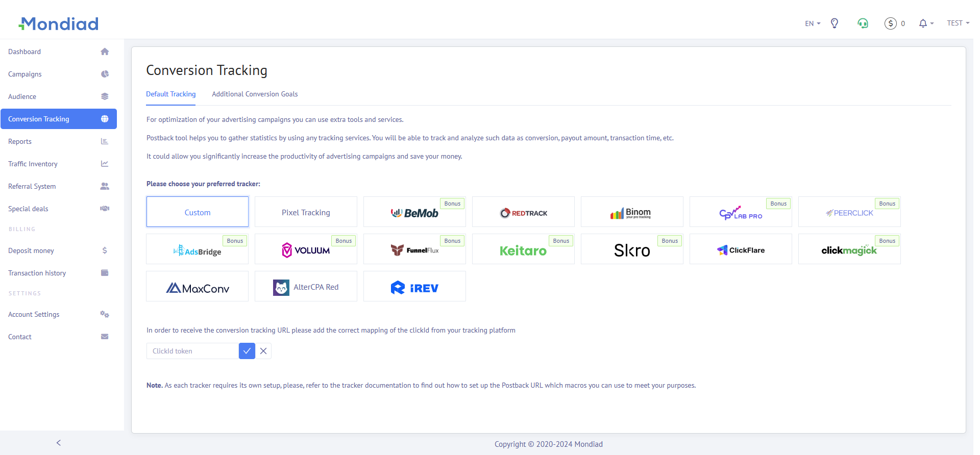Screen dimensions: 980x455
Task: Collapse sidebar using the left chevron arrow
Action: click(x=59, y=443)
